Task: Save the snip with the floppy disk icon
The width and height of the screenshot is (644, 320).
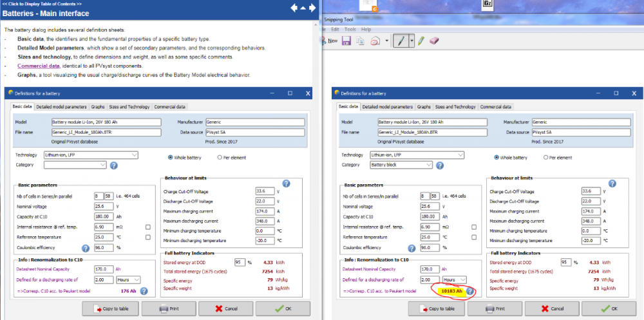Action: pos(346,41)
